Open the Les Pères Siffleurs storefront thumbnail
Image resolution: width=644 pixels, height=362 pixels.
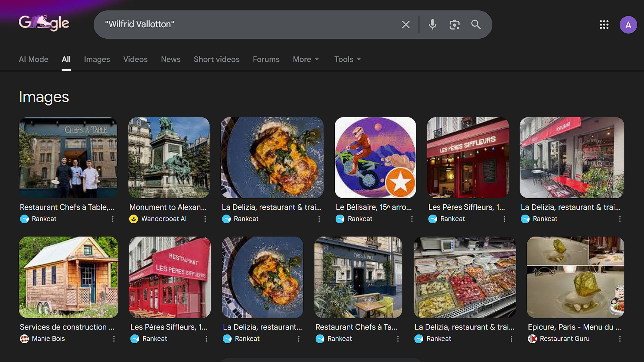click(468, 157)
